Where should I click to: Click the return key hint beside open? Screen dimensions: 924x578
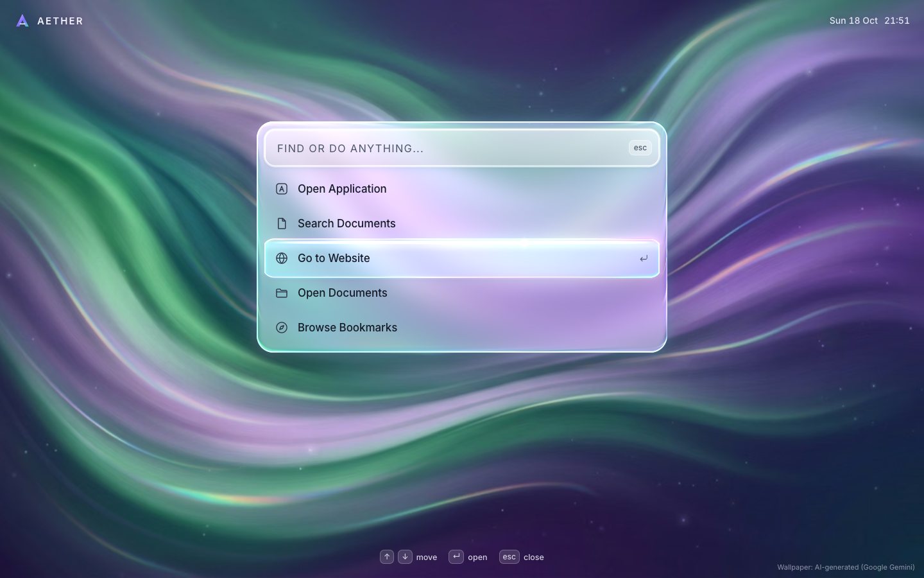(x=456, y=557)
